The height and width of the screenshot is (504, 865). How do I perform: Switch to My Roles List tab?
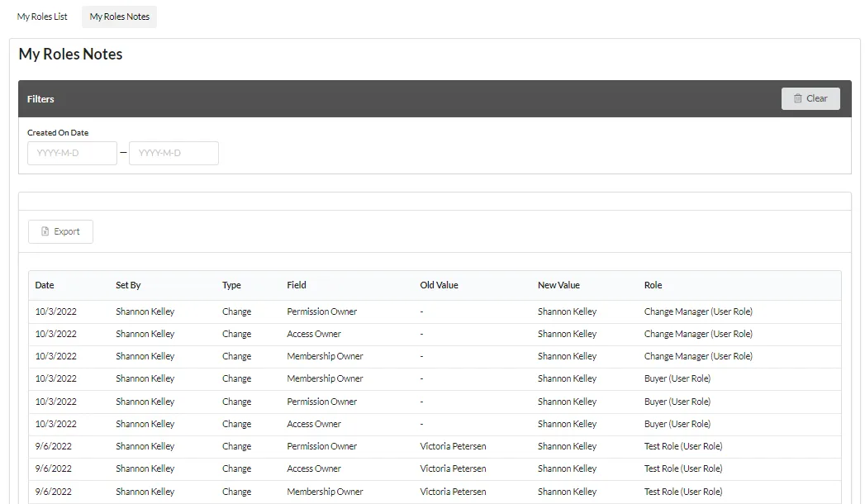click(x=42, y=17)
